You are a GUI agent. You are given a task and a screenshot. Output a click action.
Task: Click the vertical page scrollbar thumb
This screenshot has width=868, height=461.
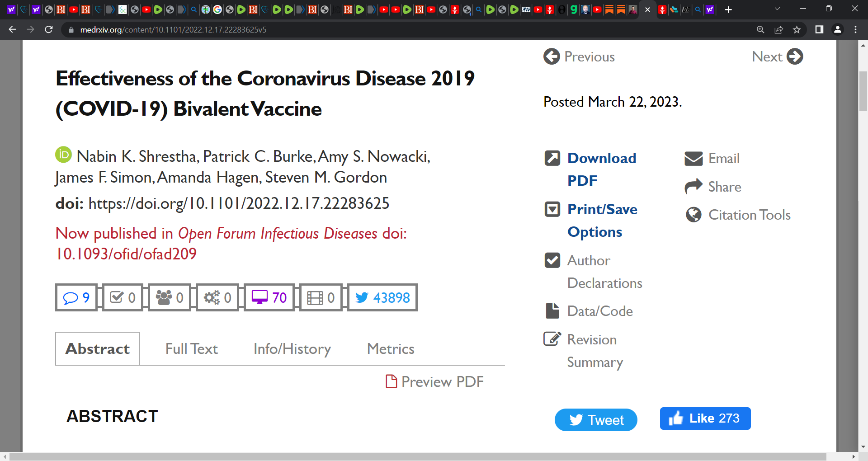click(863, 91)
